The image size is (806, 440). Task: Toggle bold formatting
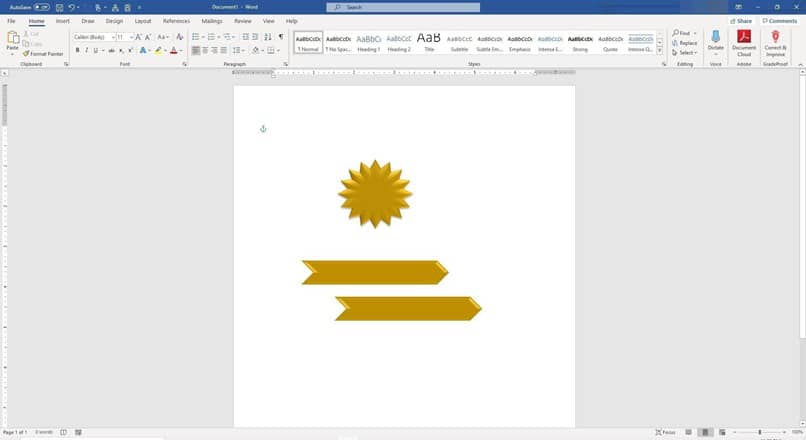pos(78,50)
